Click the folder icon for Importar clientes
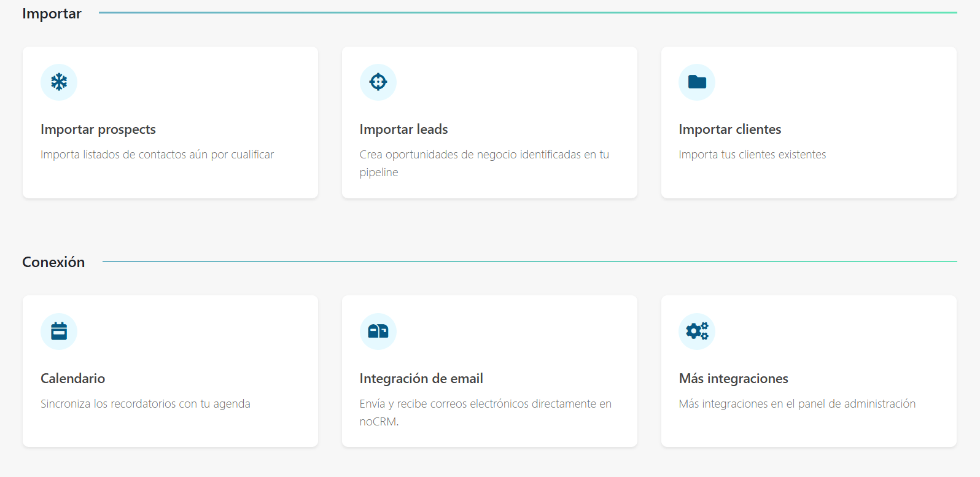 click(697, 82)
